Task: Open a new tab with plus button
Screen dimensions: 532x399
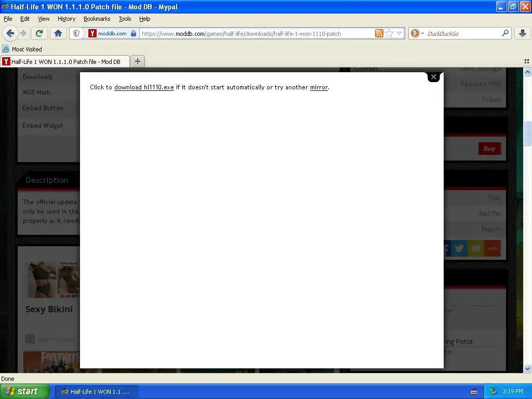Action: 137,61
